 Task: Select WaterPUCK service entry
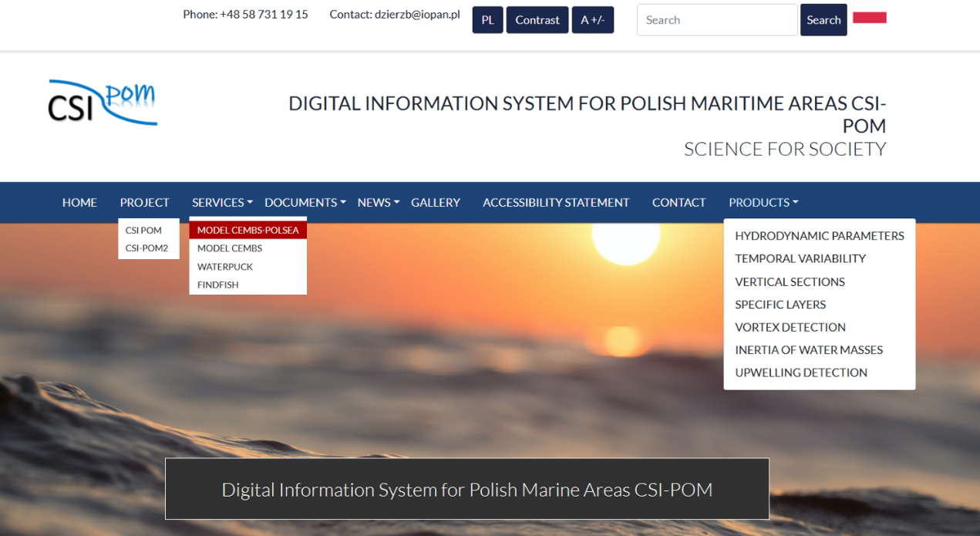[225, 267]
